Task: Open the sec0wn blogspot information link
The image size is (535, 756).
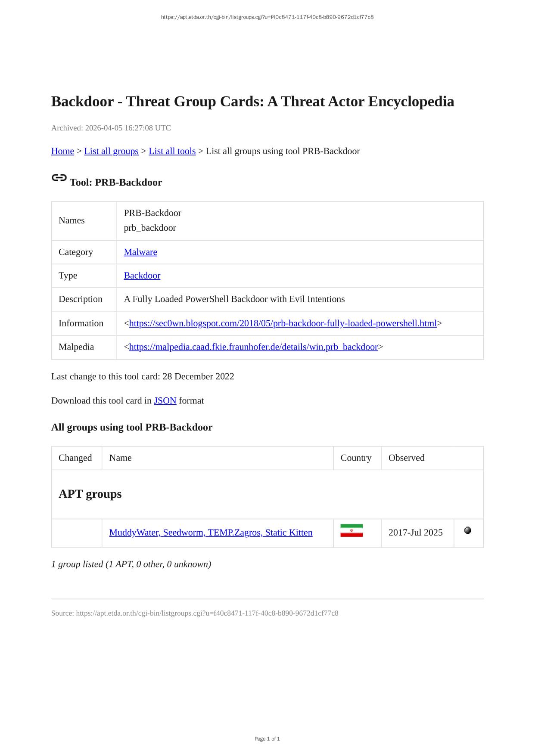Action: tap(283, 323)
